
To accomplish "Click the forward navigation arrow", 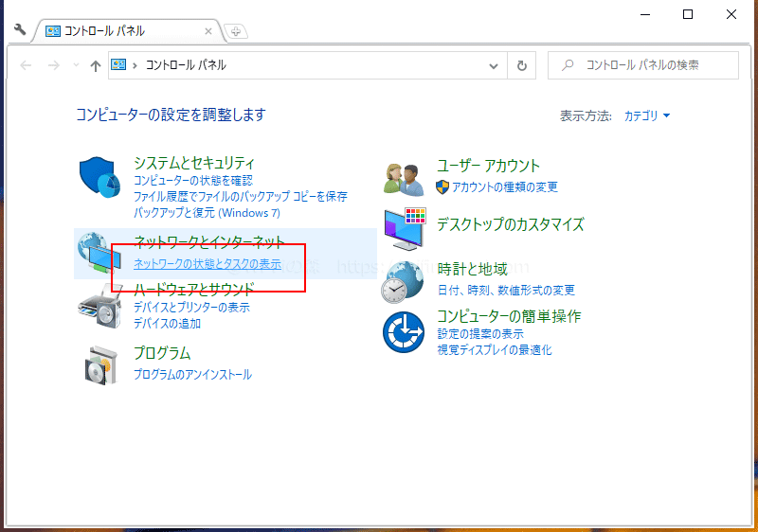I will 54,65.
